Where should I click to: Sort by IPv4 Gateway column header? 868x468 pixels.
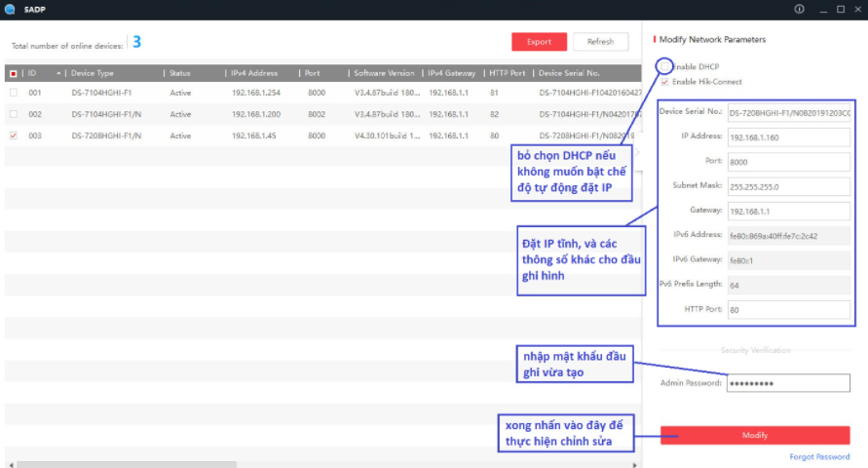(453, 73)
